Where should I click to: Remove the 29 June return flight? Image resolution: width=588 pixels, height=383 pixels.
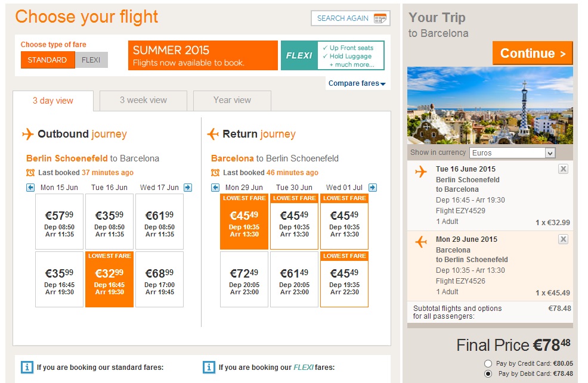point(564,239)
